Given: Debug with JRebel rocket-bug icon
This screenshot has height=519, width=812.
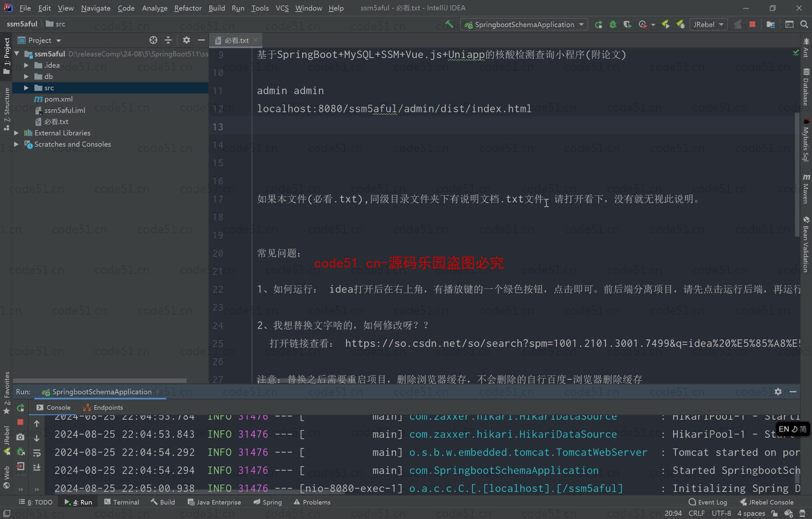Looking at the screenshot, I should pyautogui.click(x=680, y=24).
